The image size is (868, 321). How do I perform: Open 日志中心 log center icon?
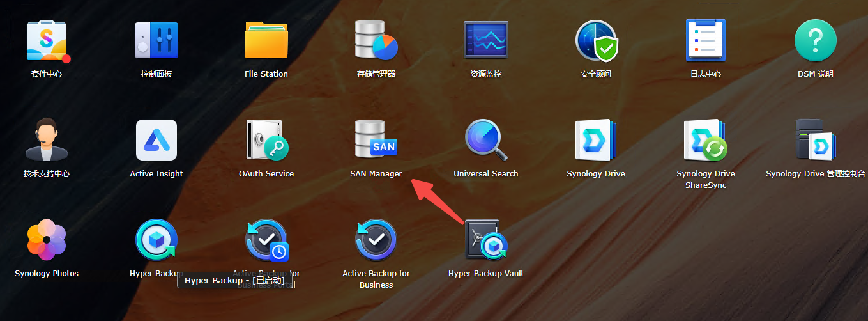click(x=706, y=40)
